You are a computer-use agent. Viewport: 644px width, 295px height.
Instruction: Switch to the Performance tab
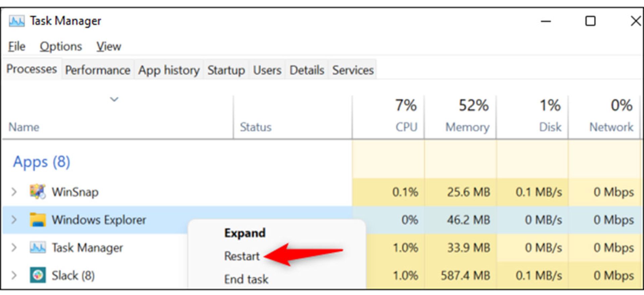click(x=98, y=70)
